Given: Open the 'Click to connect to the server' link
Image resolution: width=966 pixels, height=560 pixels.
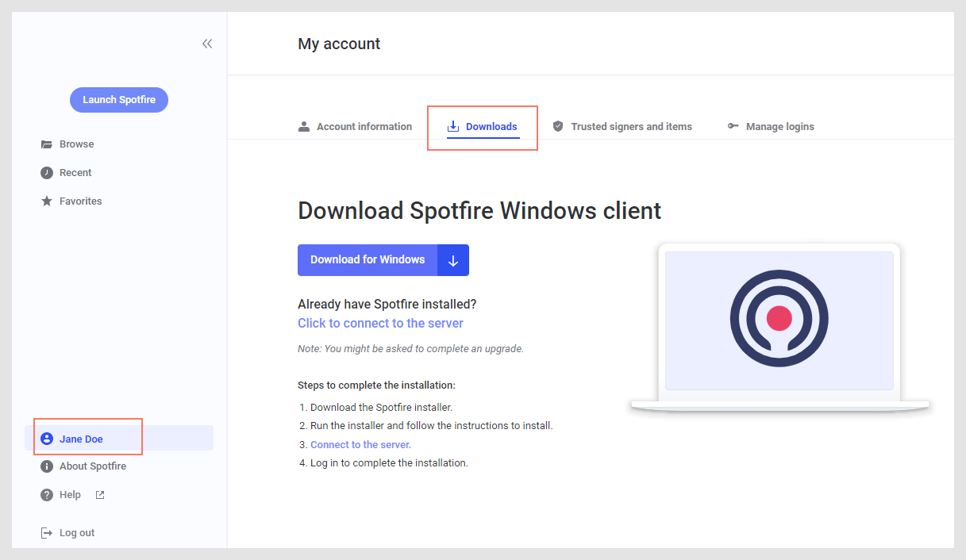Looking at the screenshot, I should pyautogui.click(x=380, y=323).
